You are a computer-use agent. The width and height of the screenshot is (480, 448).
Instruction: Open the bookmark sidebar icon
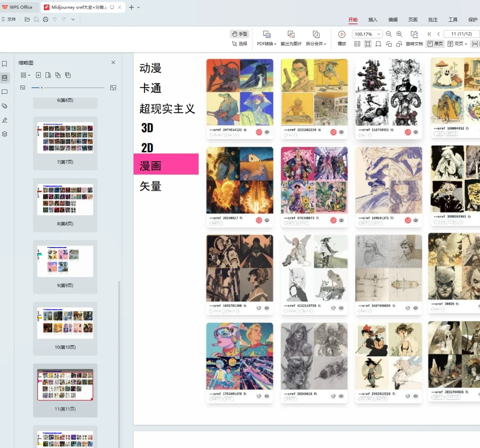point(5,64)
